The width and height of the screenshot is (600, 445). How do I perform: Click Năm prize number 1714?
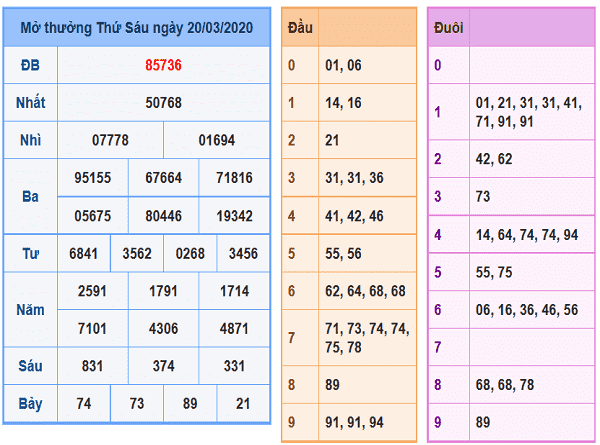coord(234,291)
